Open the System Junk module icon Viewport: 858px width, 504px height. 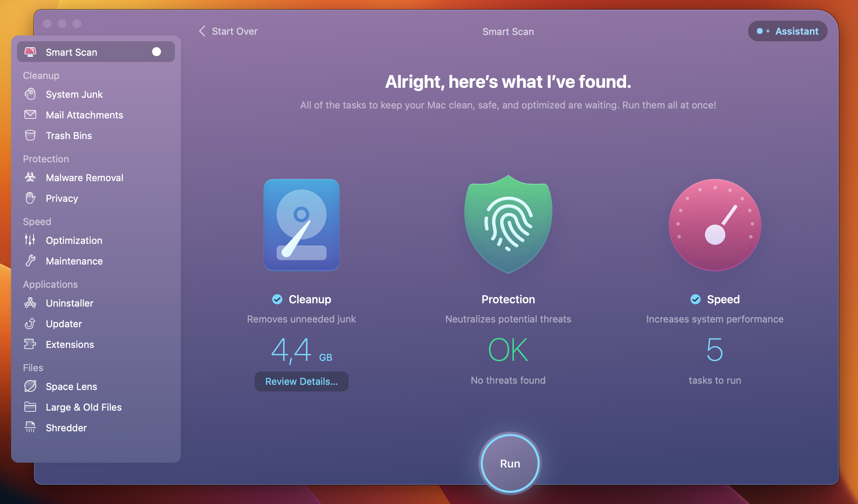[x=30, y=94]
